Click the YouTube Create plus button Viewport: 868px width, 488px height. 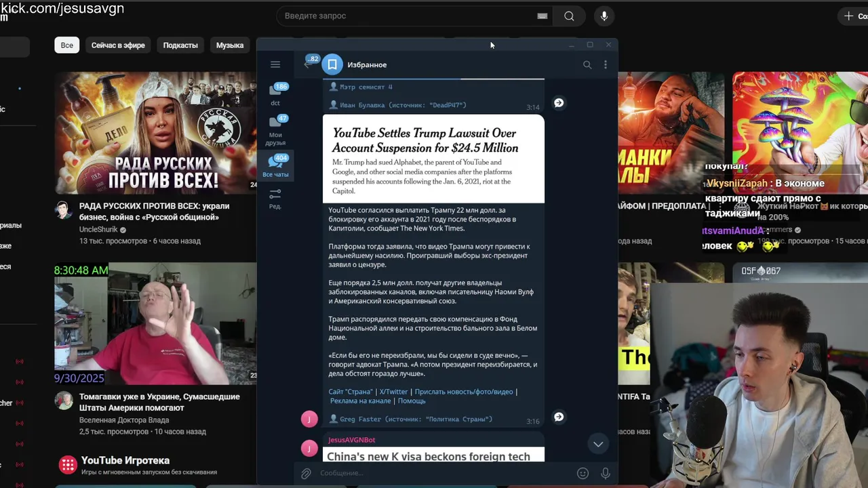pos(854,16)
